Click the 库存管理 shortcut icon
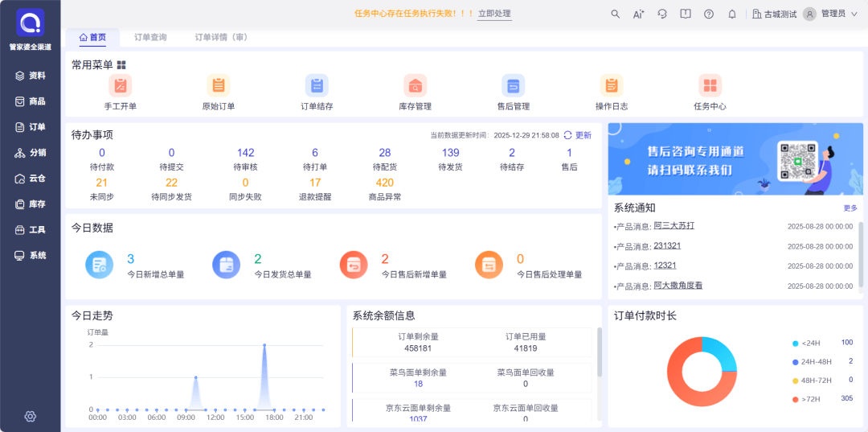 pyautogui.click(x=416, y=85)
